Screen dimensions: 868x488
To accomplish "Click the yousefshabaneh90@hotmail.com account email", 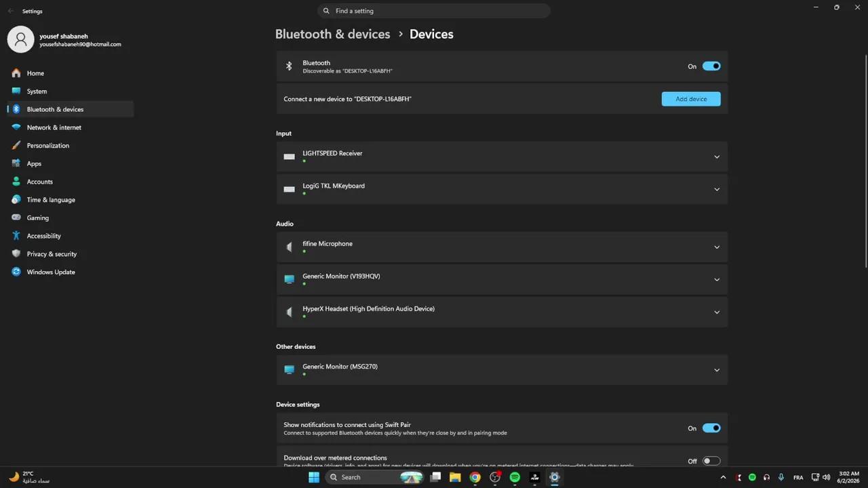I will click(80, 45).
